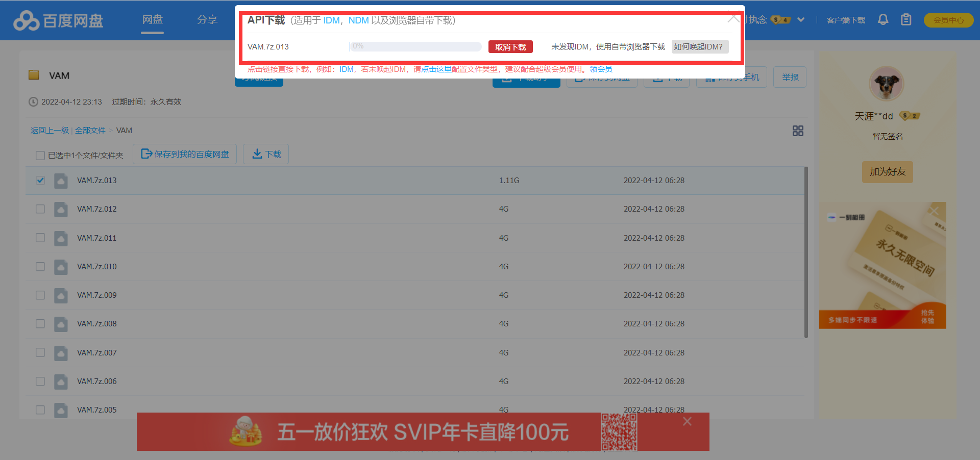Click 保存到我的百度网盘 button
The height and width of the screenshot is (460, 980).
185,154
